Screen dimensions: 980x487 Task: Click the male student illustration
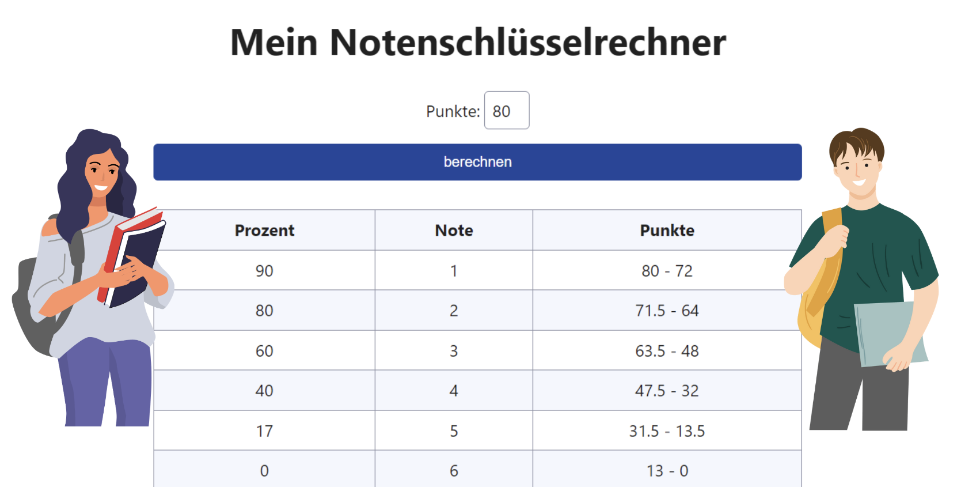[x=862, y=280]
